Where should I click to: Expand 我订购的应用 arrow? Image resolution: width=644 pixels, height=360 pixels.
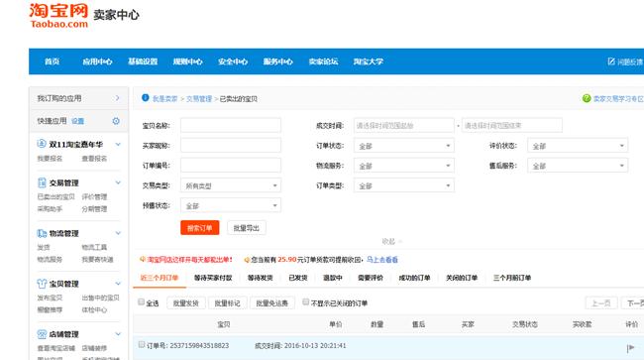pyautogui.click(x=118, y=98)
